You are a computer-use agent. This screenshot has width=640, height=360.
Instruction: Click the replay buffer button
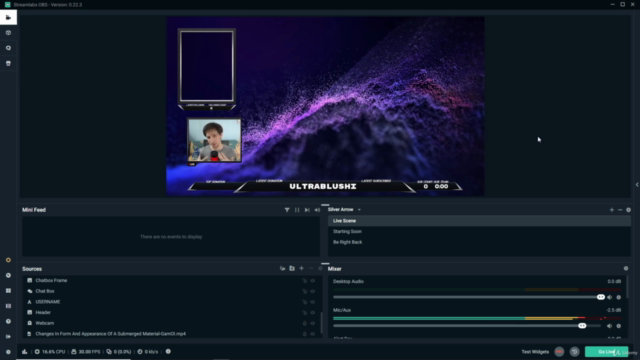pyautogui.click(x=574, y=352)
